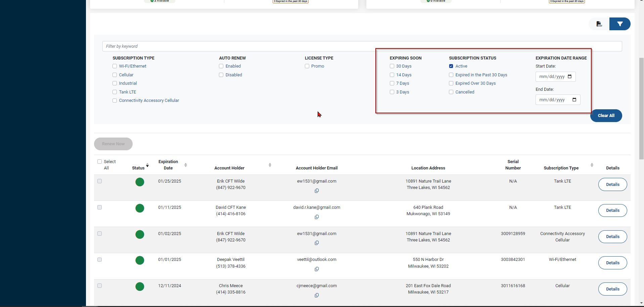
Task: Sort by Subscription Type column arrows
Action: tap(592, 165)
